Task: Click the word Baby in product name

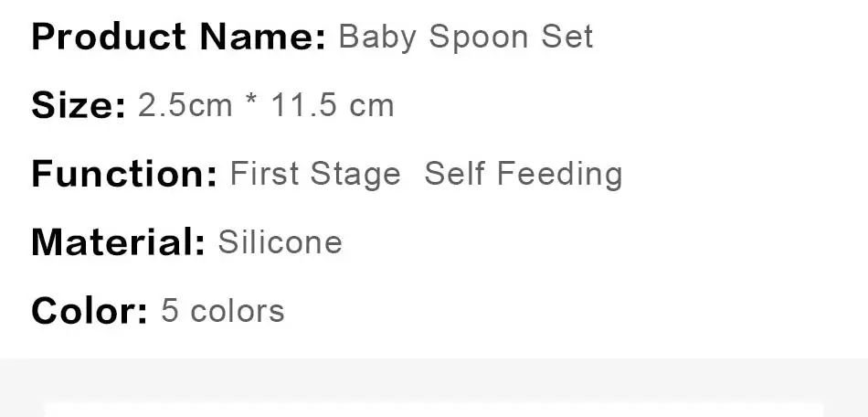Action: (x=377, y=37)
